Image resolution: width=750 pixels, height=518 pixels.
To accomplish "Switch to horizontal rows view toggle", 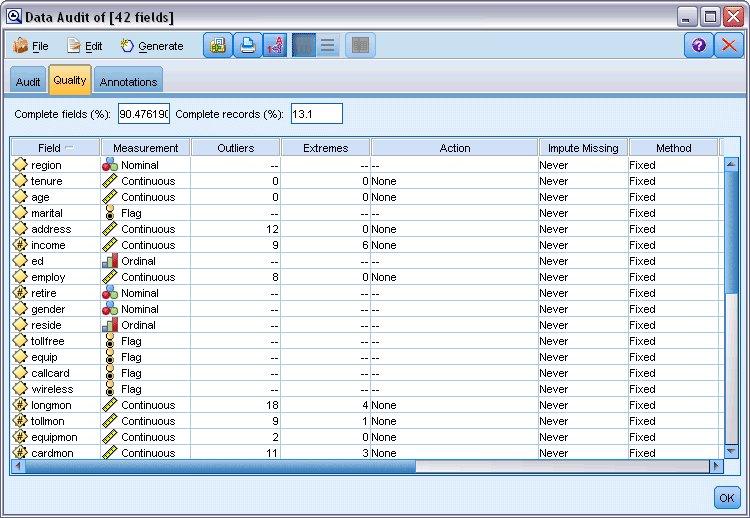I will pyautogui.click(x=328, y=45).
